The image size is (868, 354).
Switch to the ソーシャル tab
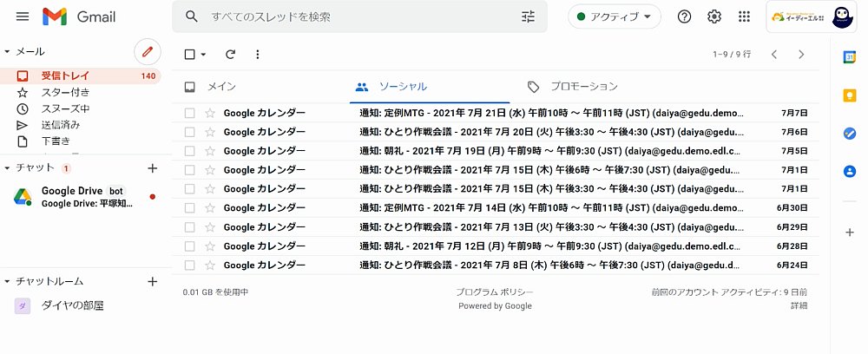[x=430, y=87]
